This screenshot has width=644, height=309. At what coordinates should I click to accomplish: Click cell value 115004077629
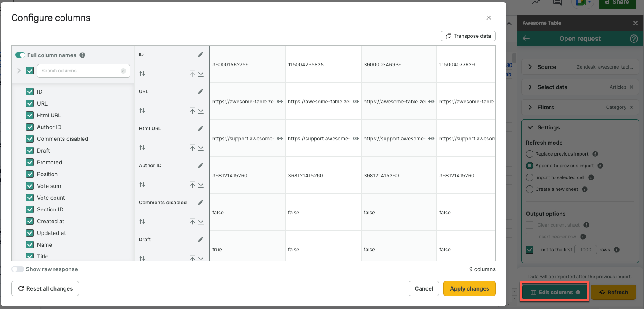pos(457,65)
